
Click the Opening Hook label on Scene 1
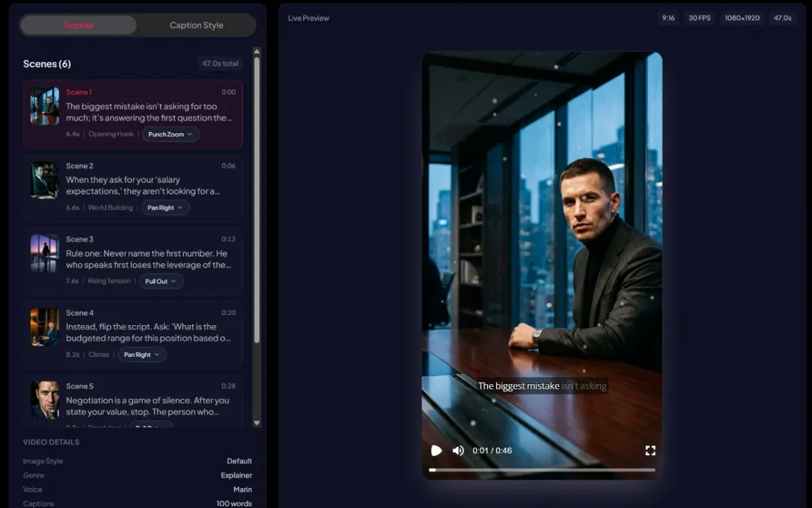pos(111,133)
